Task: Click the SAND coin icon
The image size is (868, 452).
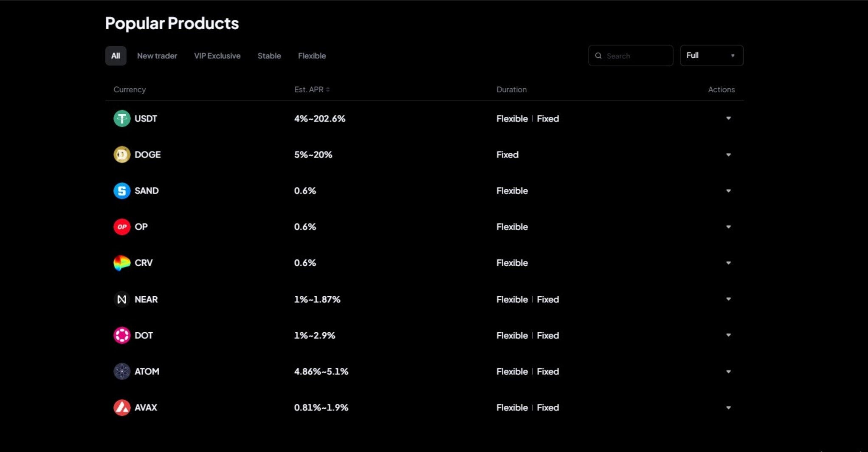Action: [x=122, y=191]
